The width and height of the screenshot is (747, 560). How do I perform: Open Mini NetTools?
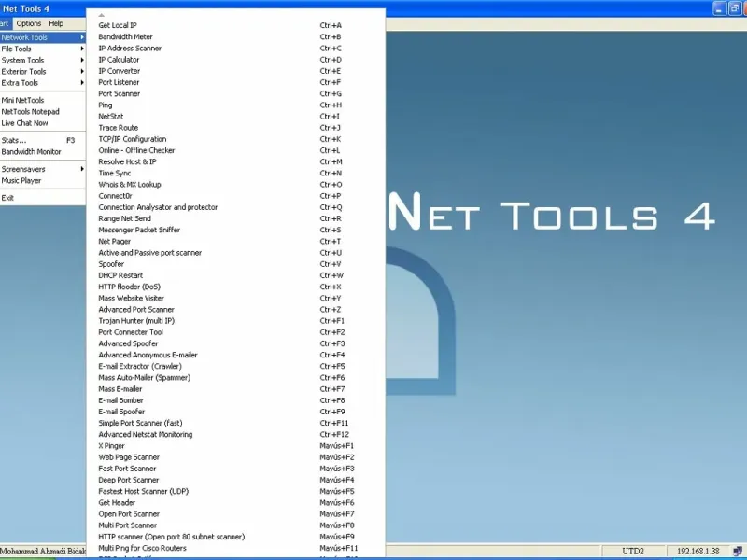(43, 100)
